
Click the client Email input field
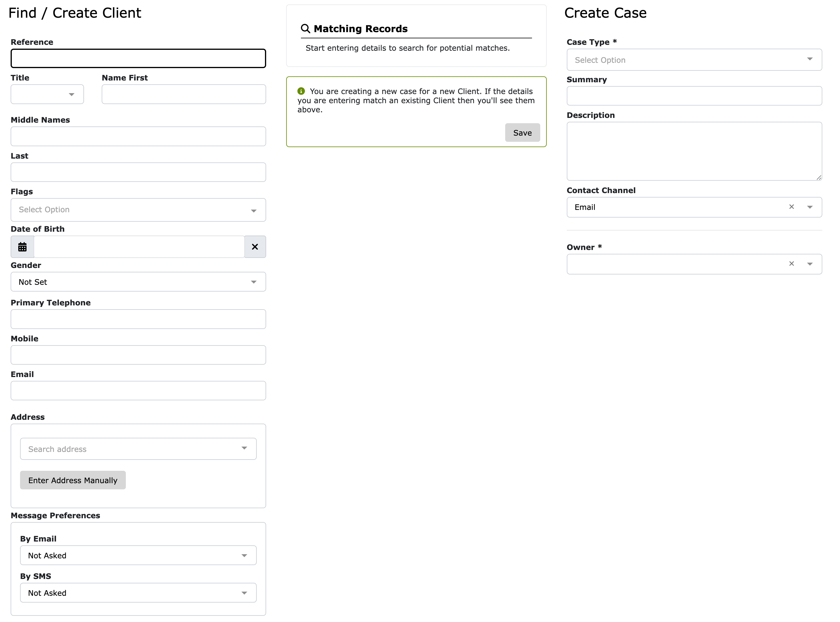[x=139, y=391]
